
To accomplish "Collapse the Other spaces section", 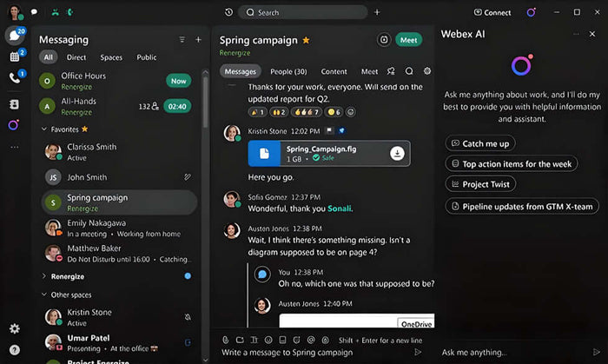I will (44, 295).
